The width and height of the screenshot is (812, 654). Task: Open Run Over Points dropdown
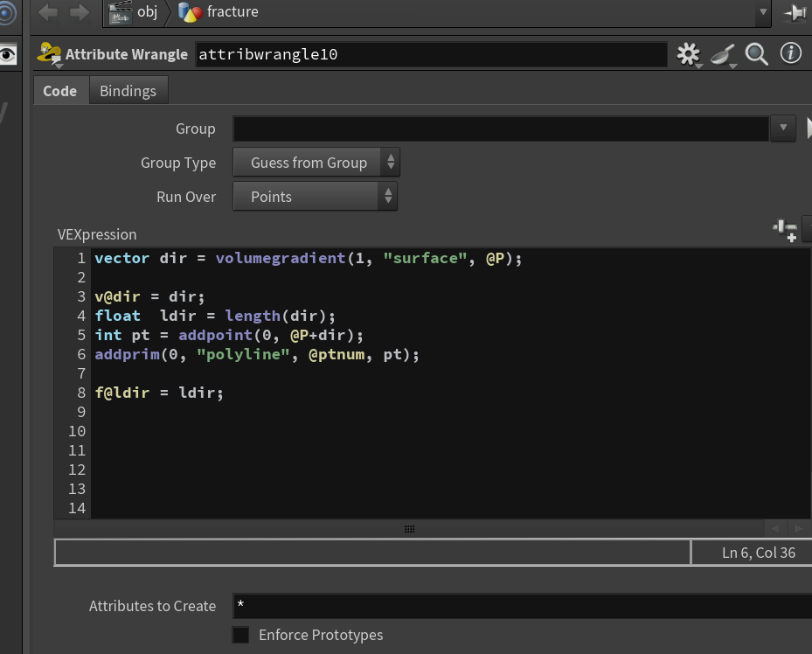[315, 197]
